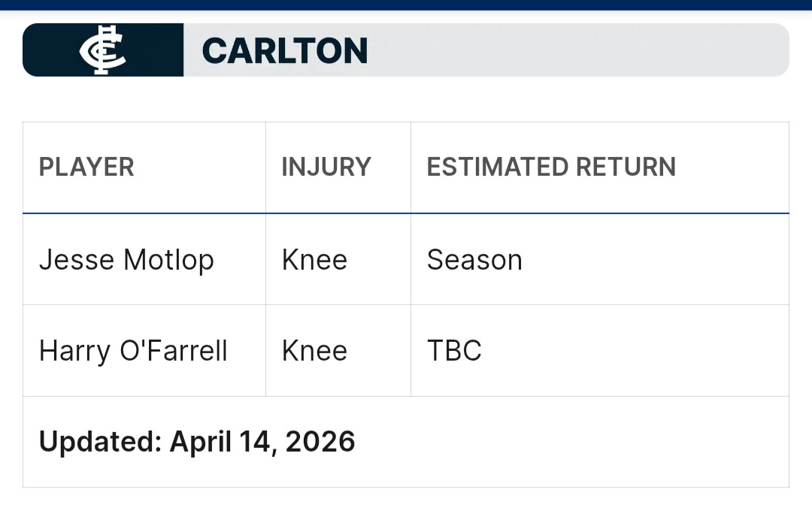The height and width of the screenshot is (520, 812).
Task: Select Knee injury in Harry O'Farrell's row
Action: pyautogui.click(x=314, y=351)
